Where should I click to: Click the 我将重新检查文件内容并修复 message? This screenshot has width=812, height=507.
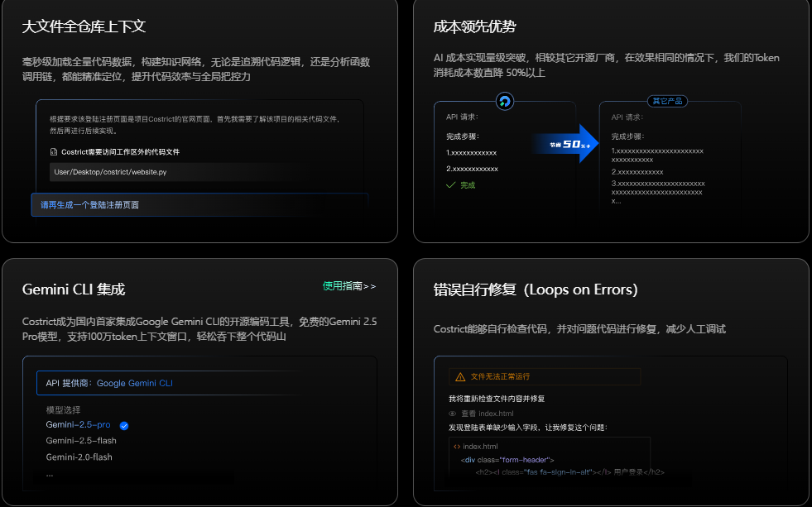tap(497, 399)
